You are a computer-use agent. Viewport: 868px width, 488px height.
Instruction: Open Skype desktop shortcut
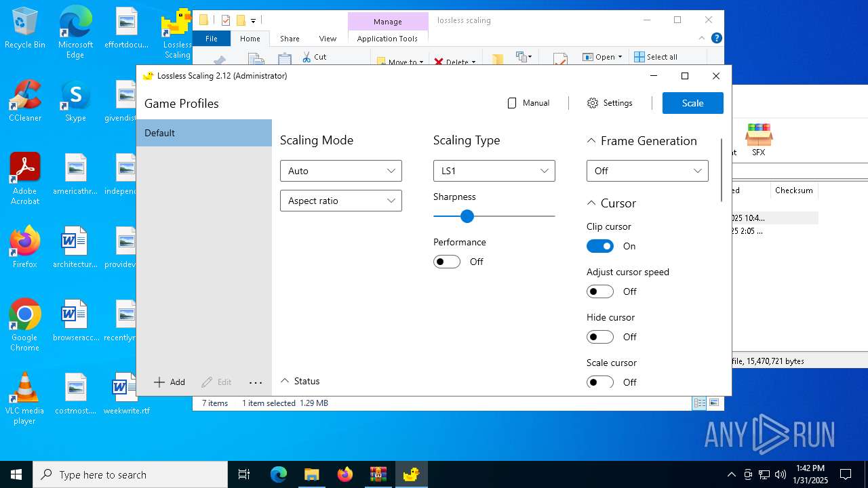[x=75, y=102]
